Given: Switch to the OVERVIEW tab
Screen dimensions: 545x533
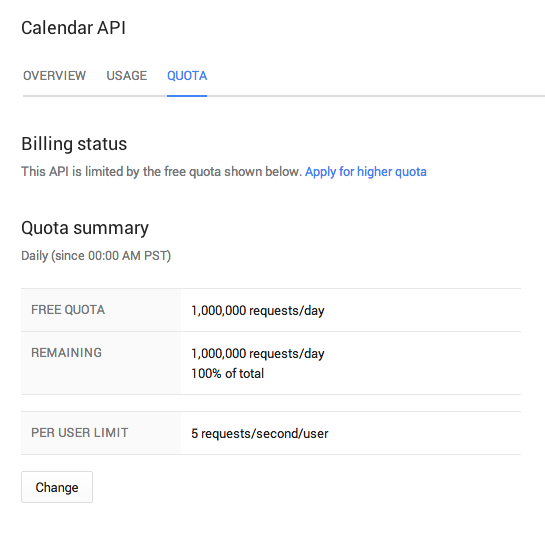Looking at the screenshot, I should pyautogui.click(x=54, y=75).
